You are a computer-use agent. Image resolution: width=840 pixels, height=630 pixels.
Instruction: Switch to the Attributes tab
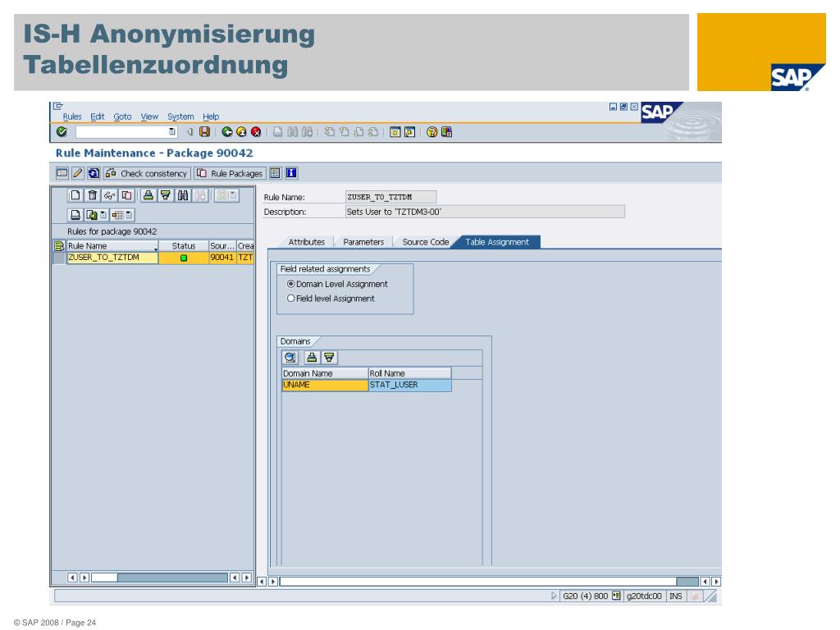point(307,242)
